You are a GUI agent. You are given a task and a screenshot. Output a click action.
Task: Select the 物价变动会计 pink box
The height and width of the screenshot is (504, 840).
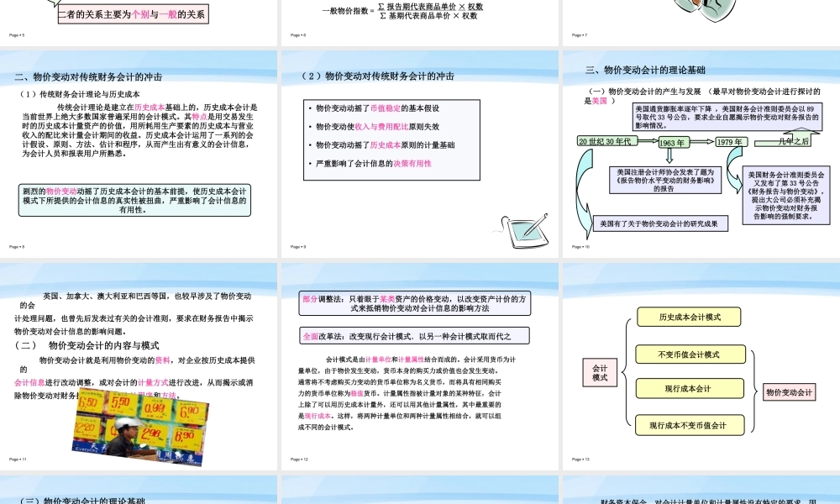coord(790,391)
